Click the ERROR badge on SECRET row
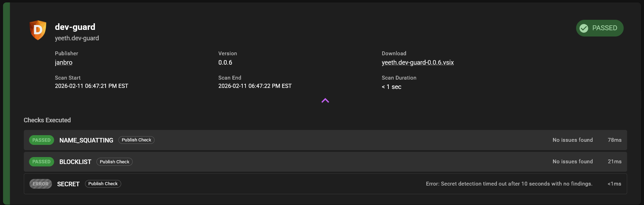Viewport: 644px width, 205px height. (x=41, y=184)
